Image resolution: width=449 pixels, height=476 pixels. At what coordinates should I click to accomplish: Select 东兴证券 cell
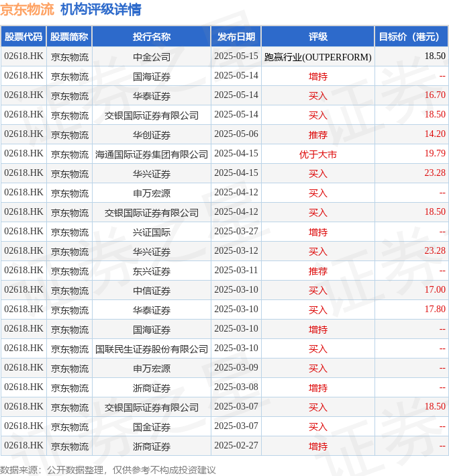(x=152, y=271)
